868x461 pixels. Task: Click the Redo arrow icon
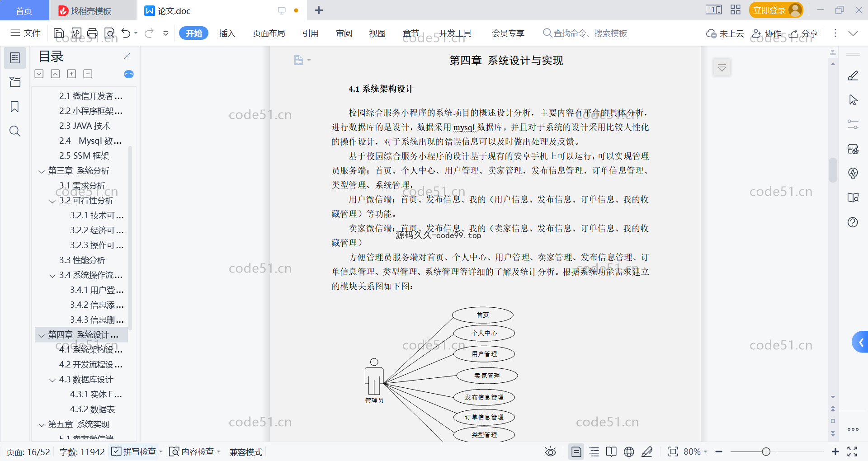coord(149,33)
